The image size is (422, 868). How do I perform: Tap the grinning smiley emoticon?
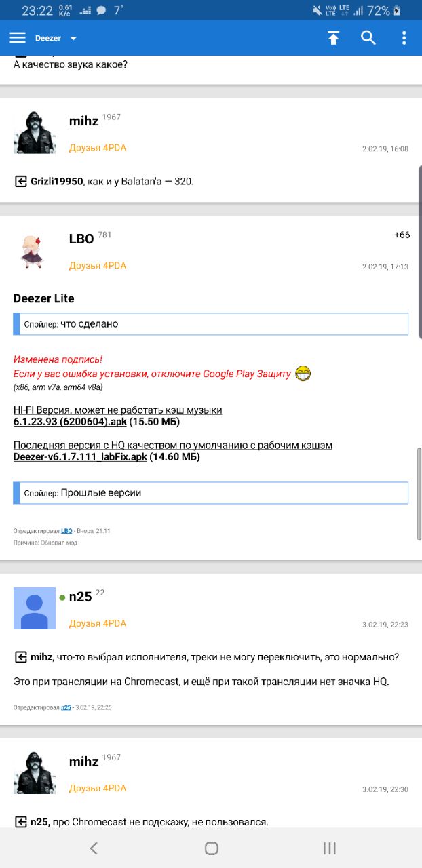(303, 374)
